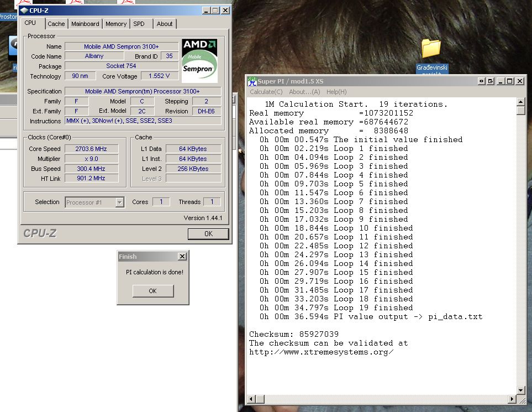
Task: Open Calculate(C) menu in Super PI
Action: pos(266,92)
